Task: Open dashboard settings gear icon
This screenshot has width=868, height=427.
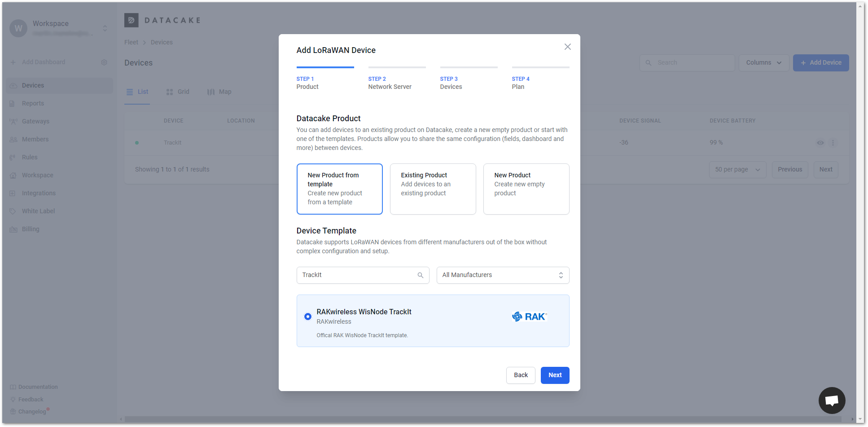Action: click(104, 62)
